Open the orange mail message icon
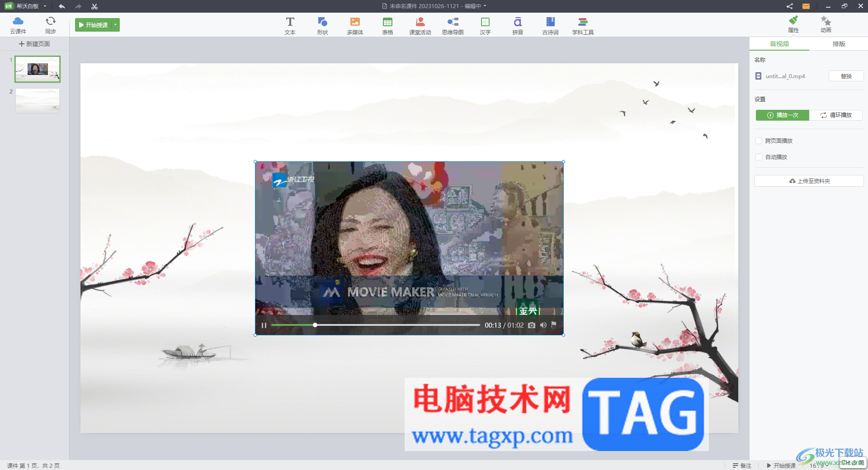Screen dimensions: 868x470 pyautogui.click(x=806, y=6)
